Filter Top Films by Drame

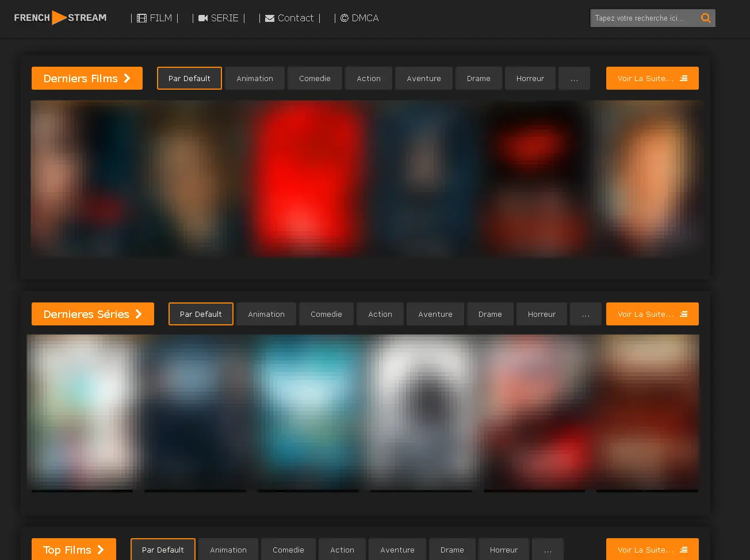(x=452, y=550)
